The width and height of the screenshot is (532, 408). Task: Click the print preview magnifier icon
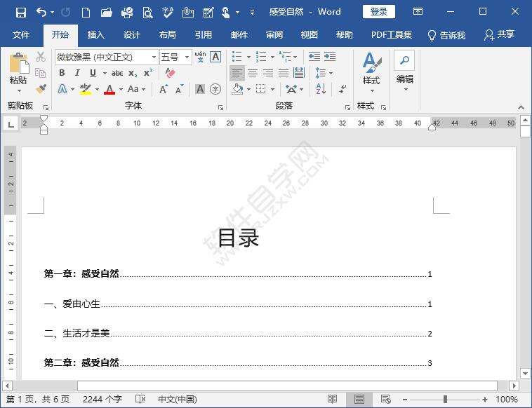[x=147, y=13]
